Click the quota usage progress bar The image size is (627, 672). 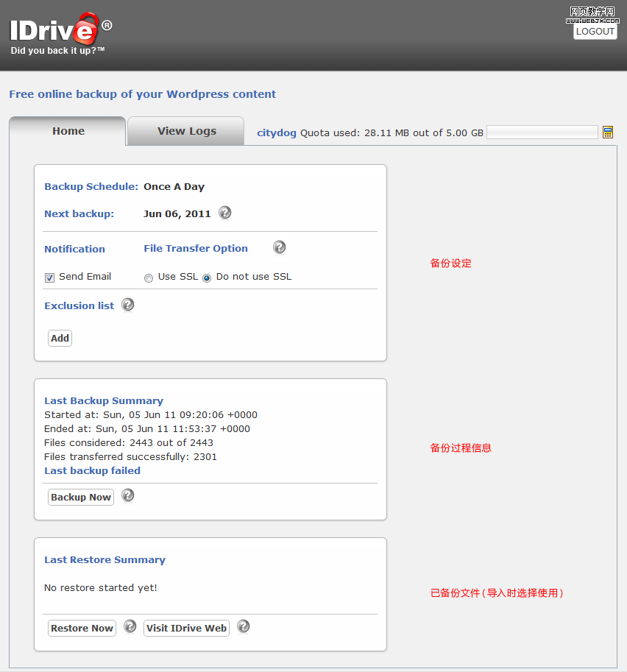pos(542,132)
